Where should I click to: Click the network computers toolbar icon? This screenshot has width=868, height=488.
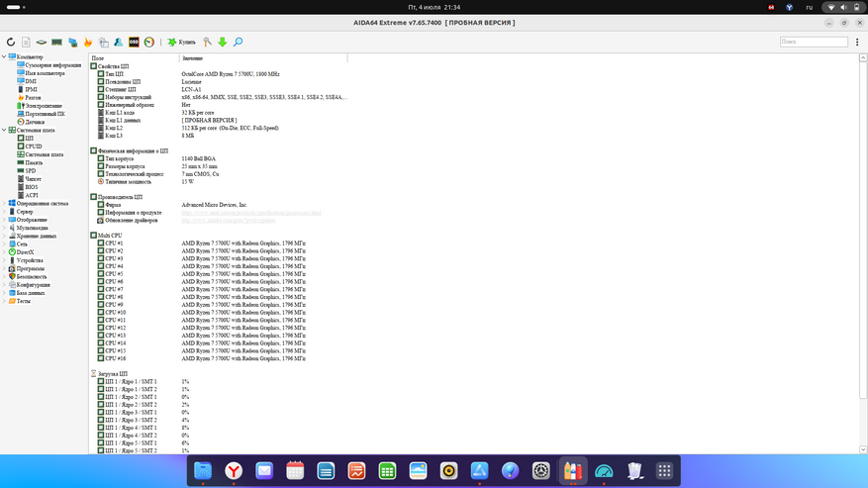(72, 43)
